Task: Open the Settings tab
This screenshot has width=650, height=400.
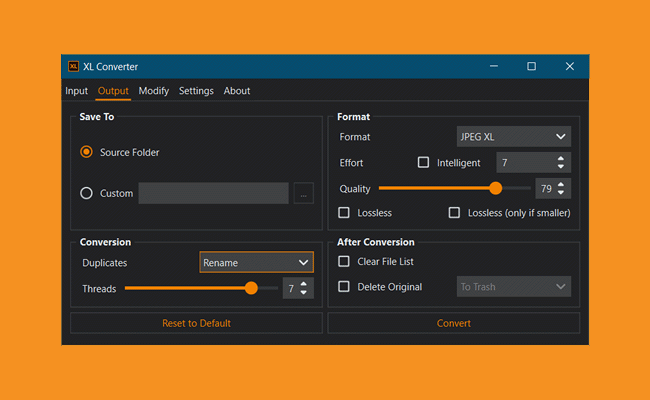Action: (196, 91)
